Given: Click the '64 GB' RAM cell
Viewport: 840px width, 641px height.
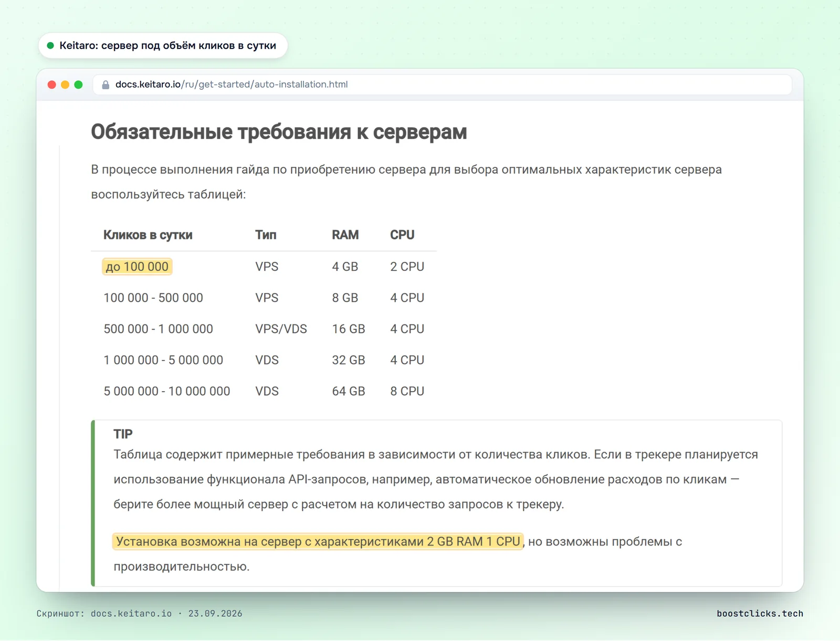Looking at the screenshot, I should pos(349,391).
